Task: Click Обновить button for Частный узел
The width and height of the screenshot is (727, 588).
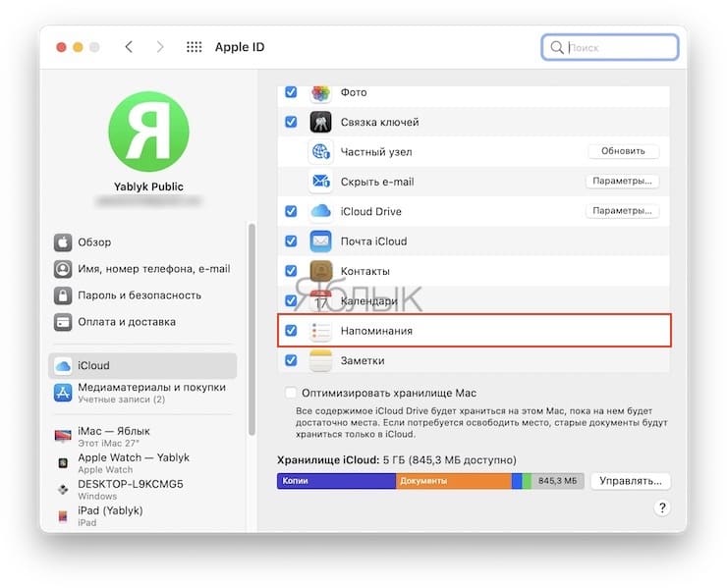Action: click(623, 151)
